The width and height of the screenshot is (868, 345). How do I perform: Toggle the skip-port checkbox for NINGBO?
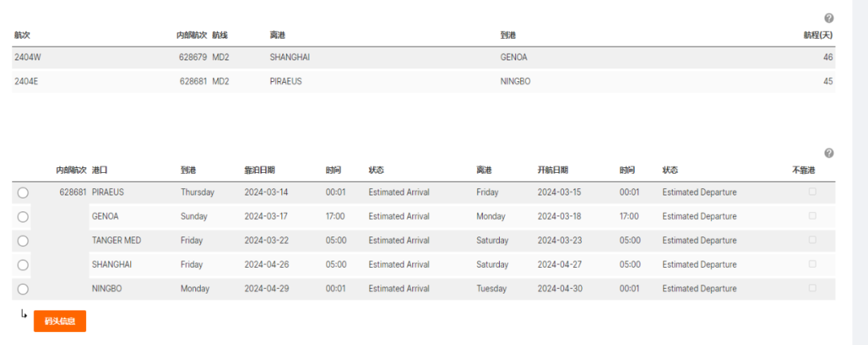(813, 288)
